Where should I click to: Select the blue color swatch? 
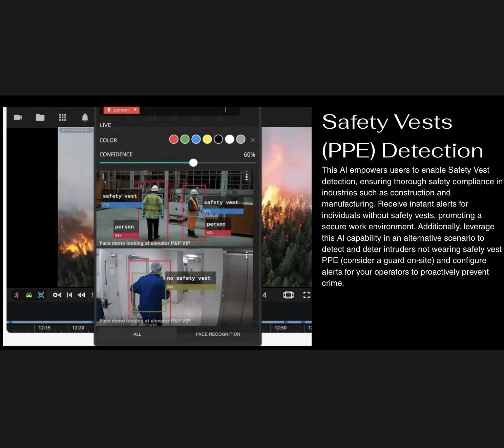(x=196, y=139)
